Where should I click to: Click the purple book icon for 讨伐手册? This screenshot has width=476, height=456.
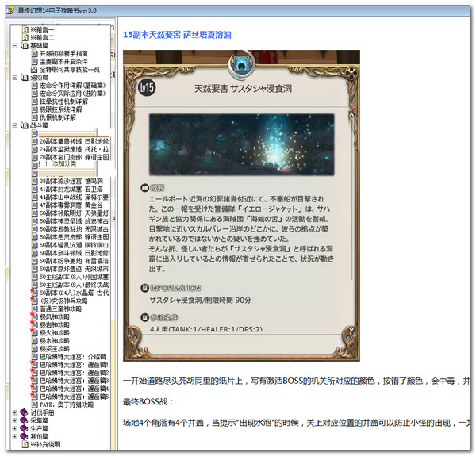point(24,412)
